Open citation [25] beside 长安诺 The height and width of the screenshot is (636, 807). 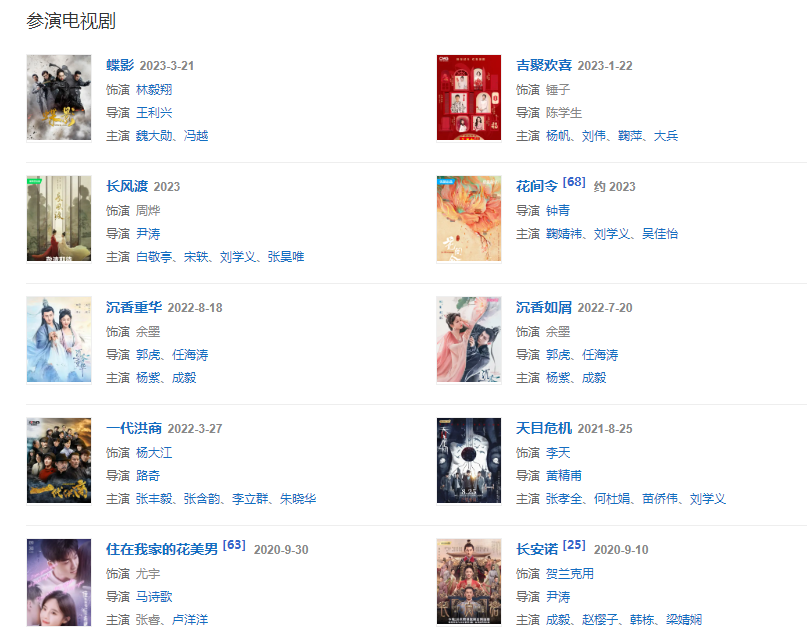[574, 545]
